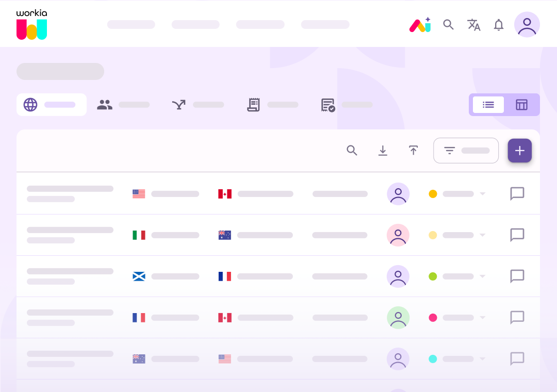Expand pink status dropdown in fourth row

pos(482,317)
